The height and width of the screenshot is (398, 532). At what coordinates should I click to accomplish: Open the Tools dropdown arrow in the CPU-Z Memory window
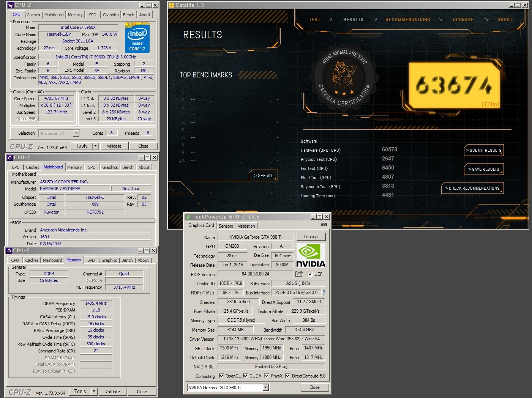[x=94, y=391]
